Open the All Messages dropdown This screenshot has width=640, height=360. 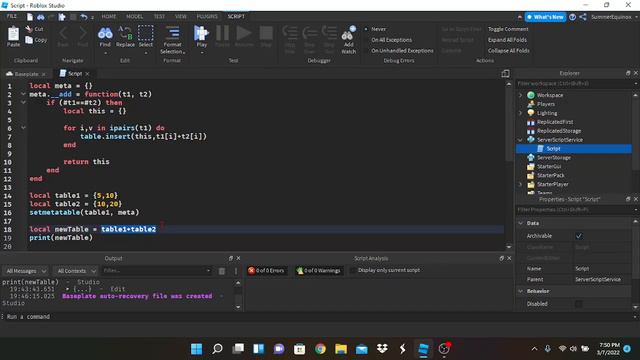(26, 271)
